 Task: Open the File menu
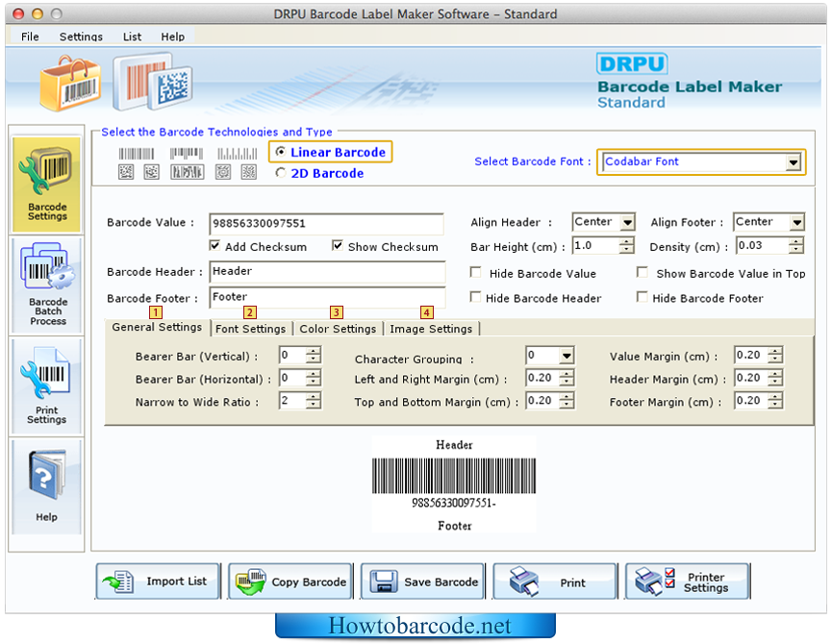(x=30, y=37)
